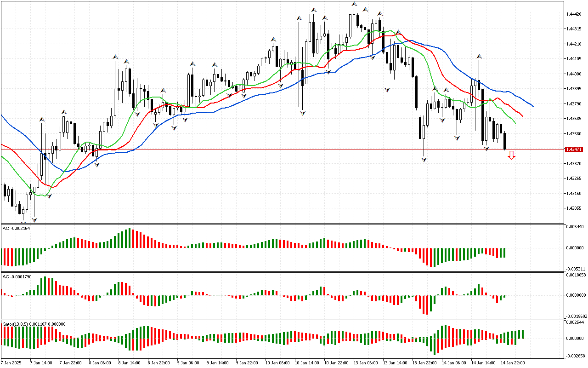The height and width of the screenshot is (368, 588).
Task: Click the 7 Jan 22:00 time label
Action: tap(70, 363)
